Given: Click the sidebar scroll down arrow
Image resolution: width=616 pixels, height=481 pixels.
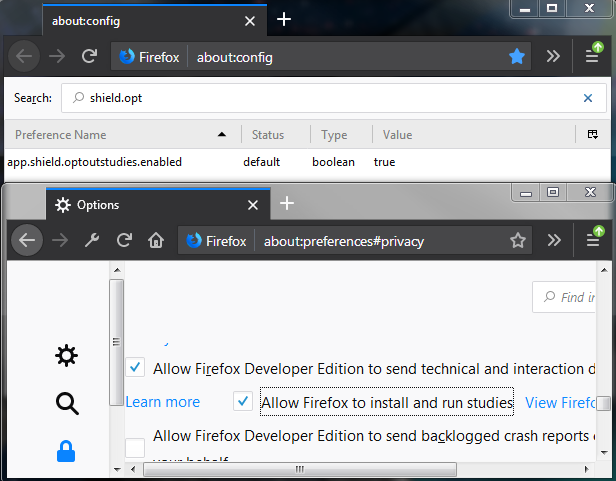Looking at the screenshot, I should tap(117, 469).
